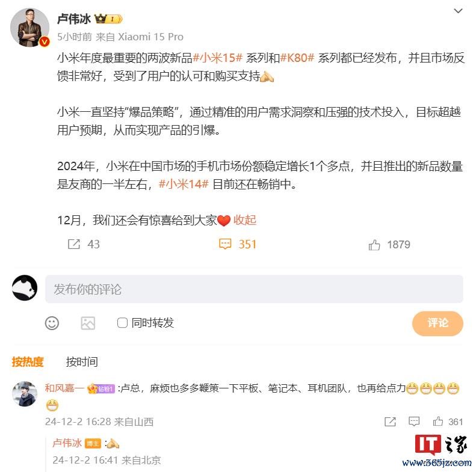Click the image upload icon
This screenshot has width=476, height=472.
[88, 323]
